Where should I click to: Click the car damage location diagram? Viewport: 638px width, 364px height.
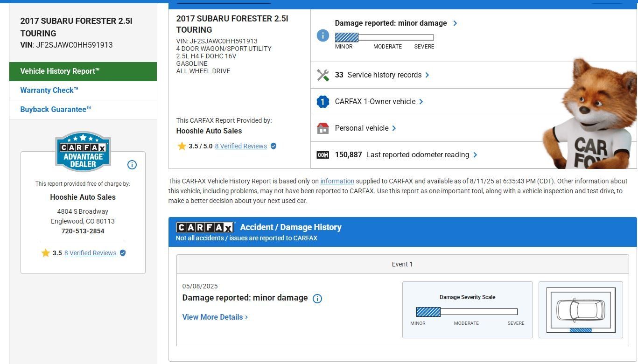coord(581,310)
